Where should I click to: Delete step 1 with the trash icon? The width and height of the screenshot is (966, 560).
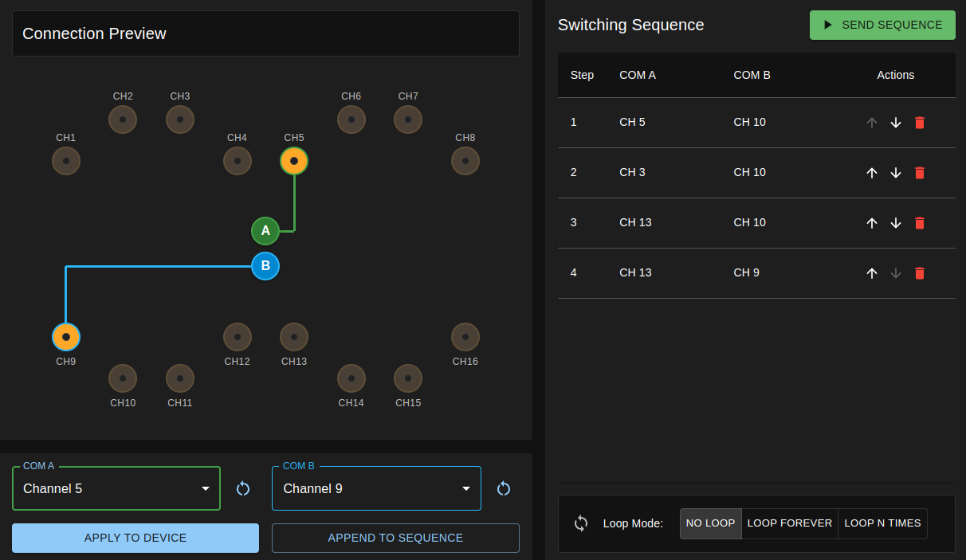[x=920, y=123]
